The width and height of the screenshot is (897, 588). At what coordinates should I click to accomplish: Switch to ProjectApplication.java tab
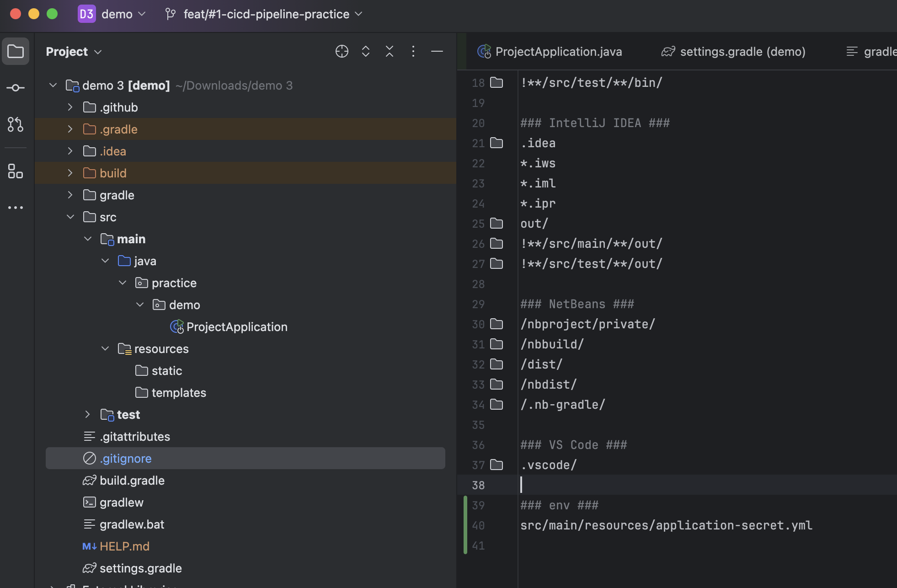tap(558, 52)
